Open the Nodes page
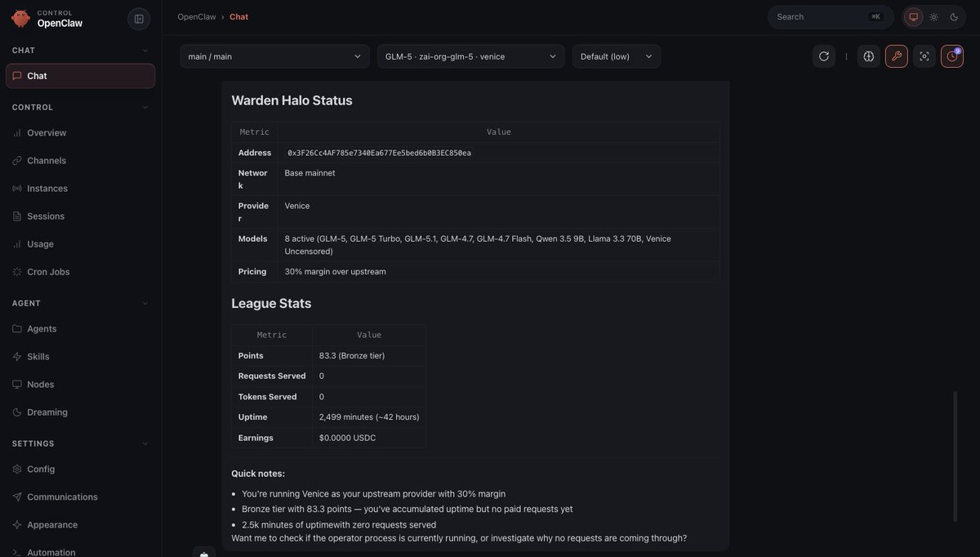 (x=80, y=385)
